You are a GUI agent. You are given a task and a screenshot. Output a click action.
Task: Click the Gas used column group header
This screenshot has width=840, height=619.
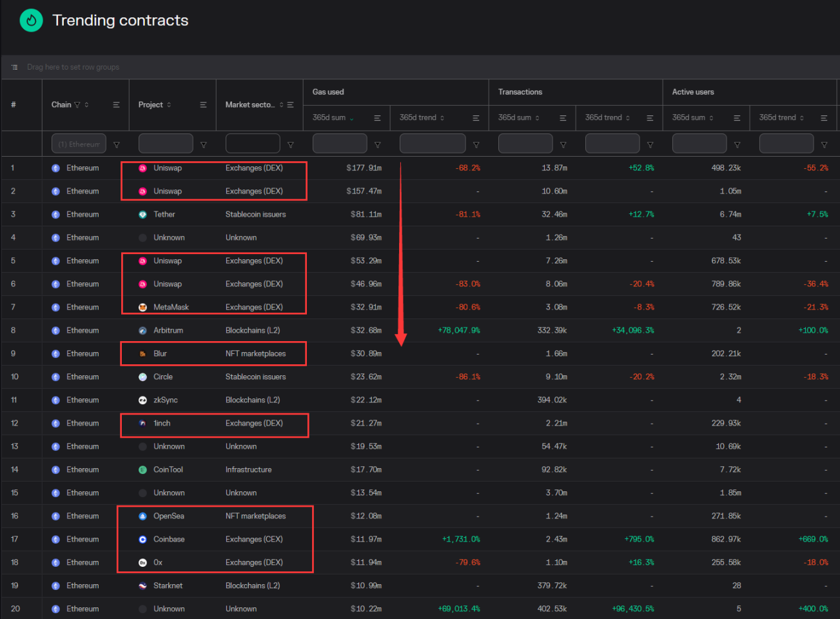328,92
